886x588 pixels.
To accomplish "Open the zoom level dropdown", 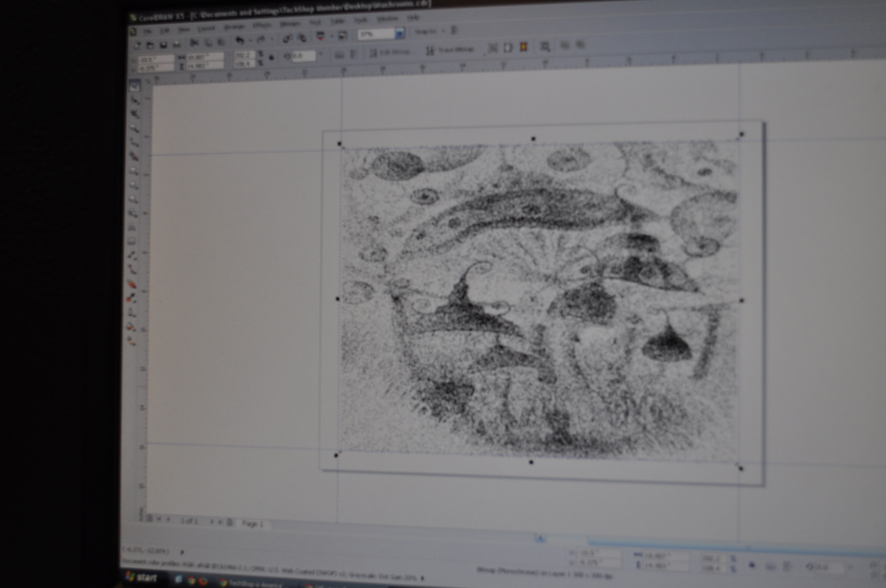I will [399, 34].
